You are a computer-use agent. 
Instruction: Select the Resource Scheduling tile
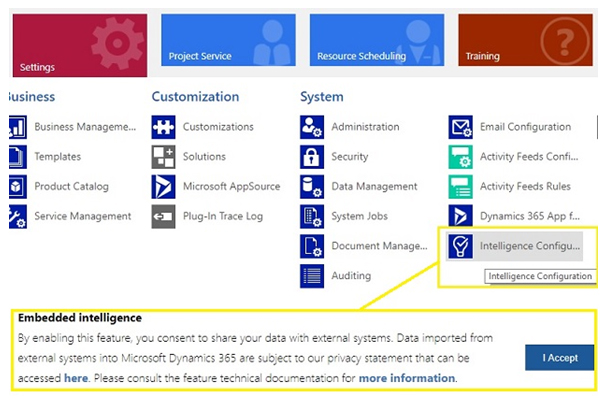[x=376, y=40]
